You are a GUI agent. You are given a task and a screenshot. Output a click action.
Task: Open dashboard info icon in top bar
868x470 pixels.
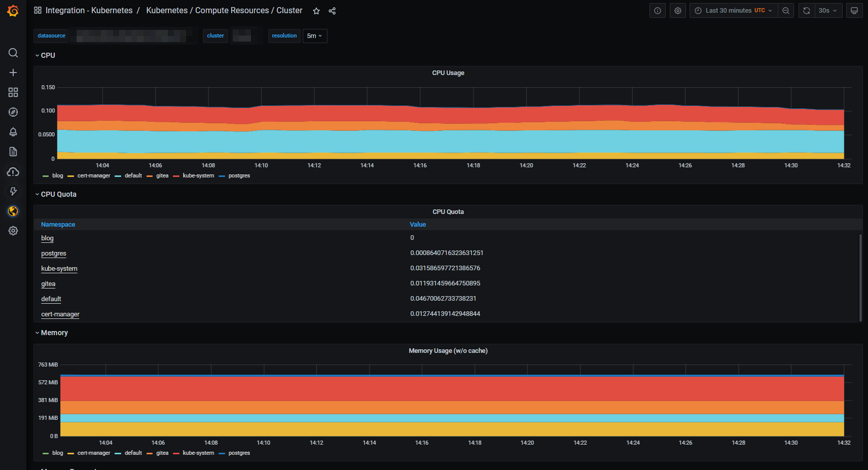tap(658, 11)
